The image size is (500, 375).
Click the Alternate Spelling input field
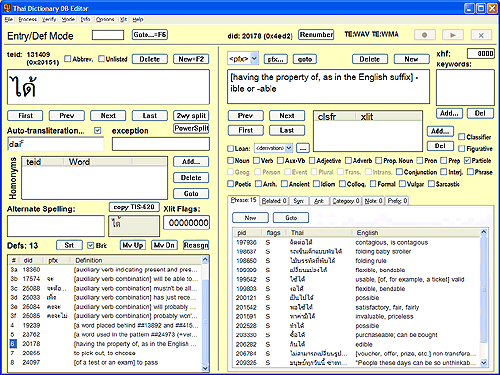click(x=56, y=226)
